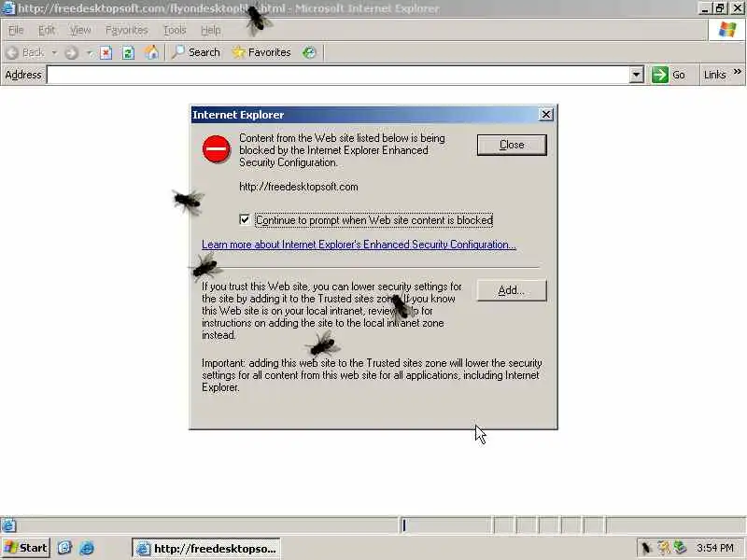The image size is (747, 560).
Task: Click the 3:54 PM clock
Action: tap(714, 548)
